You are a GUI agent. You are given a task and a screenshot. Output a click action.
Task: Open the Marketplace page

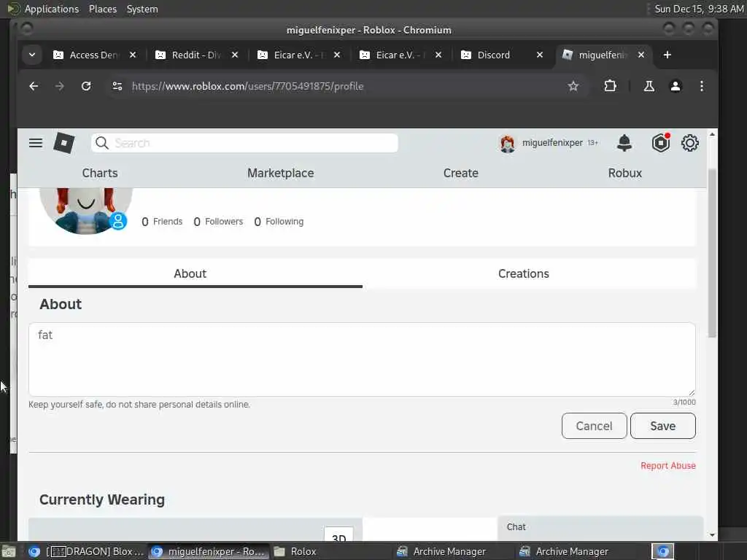tap(281, 173)
